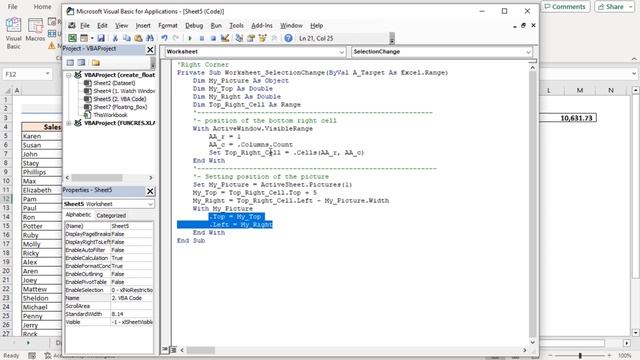Undo the last edit
Image resolution: width=640 pixels, height=360 pixels.
pos(164,38)
